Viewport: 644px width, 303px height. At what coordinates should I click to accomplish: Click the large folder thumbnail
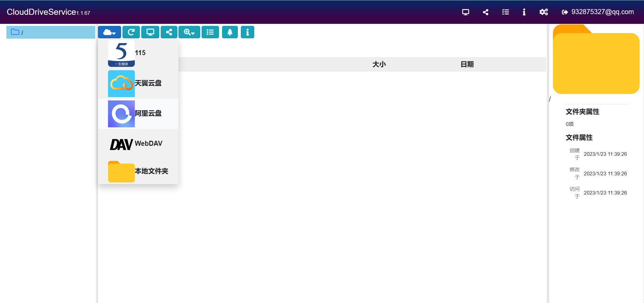click(596, 59)
